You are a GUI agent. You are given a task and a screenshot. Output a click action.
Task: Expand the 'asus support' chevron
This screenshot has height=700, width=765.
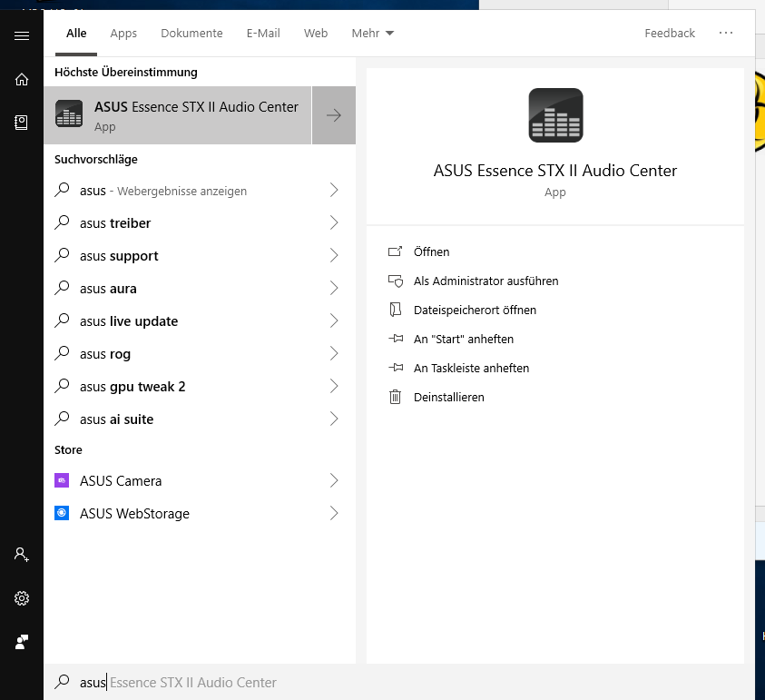[334, 255]
